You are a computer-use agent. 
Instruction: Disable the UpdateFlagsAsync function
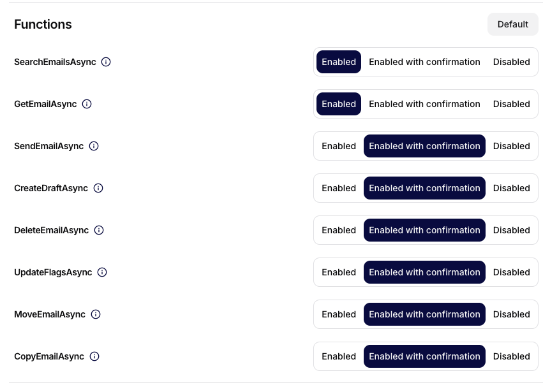(511, 272)
